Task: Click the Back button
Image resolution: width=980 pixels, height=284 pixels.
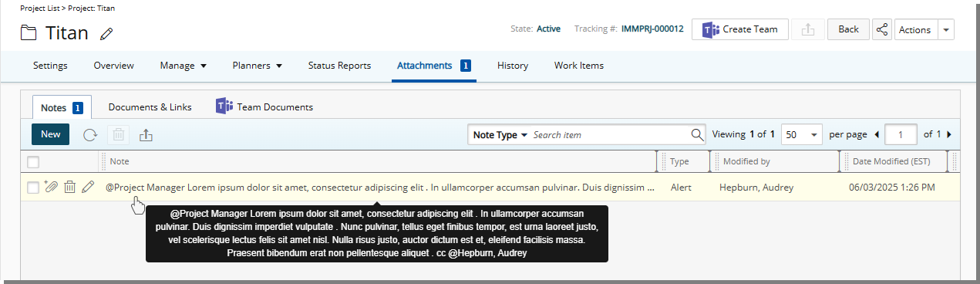Action: [848, 29]
